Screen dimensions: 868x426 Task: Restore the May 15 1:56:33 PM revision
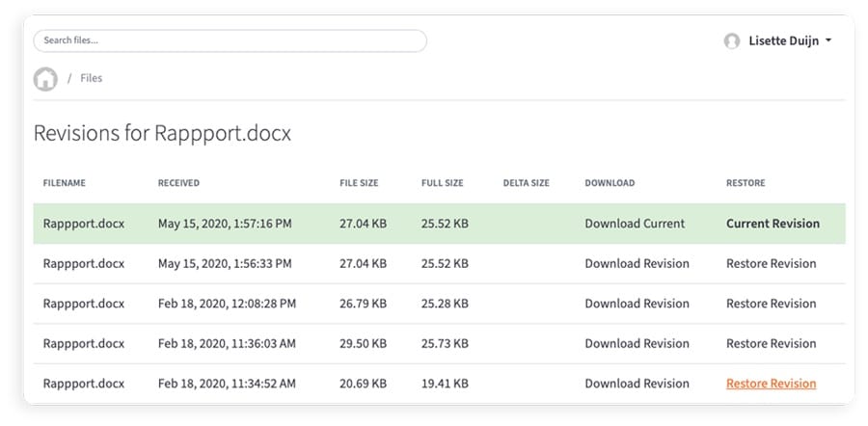pos(772,263)
